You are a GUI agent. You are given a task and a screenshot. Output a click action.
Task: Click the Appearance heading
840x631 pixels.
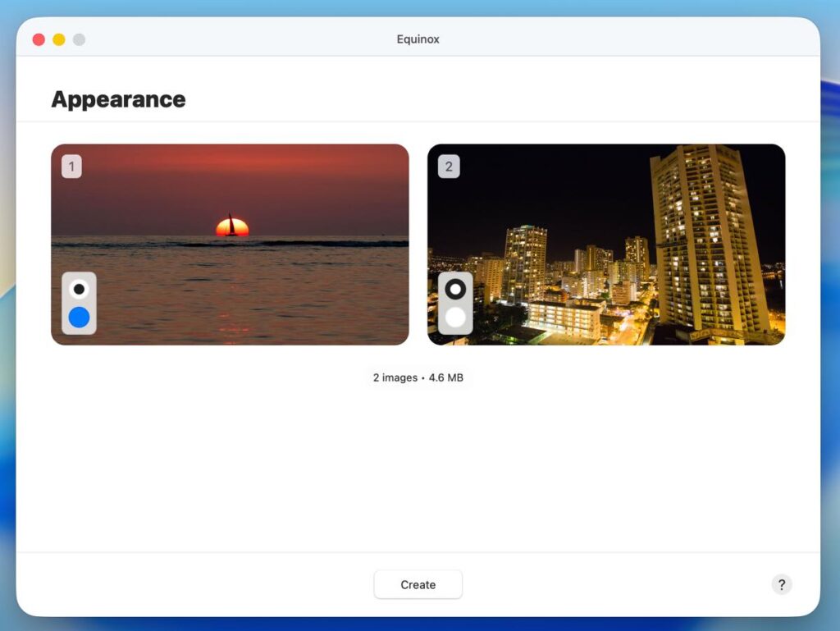click(118, 99)
